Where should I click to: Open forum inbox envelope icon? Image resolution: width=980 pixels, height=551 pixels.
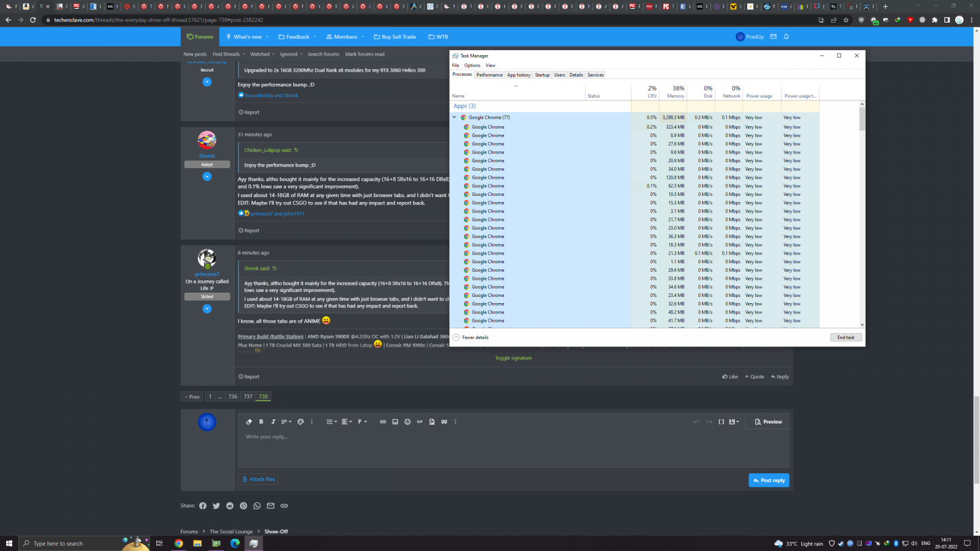(774, 37)
